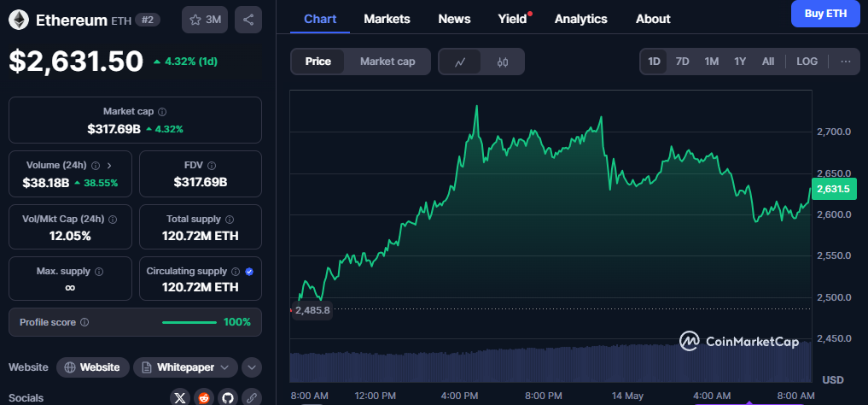Screen dimensions: 868x405
Task: Click the 100% profile score value
Action: [237, 322]
